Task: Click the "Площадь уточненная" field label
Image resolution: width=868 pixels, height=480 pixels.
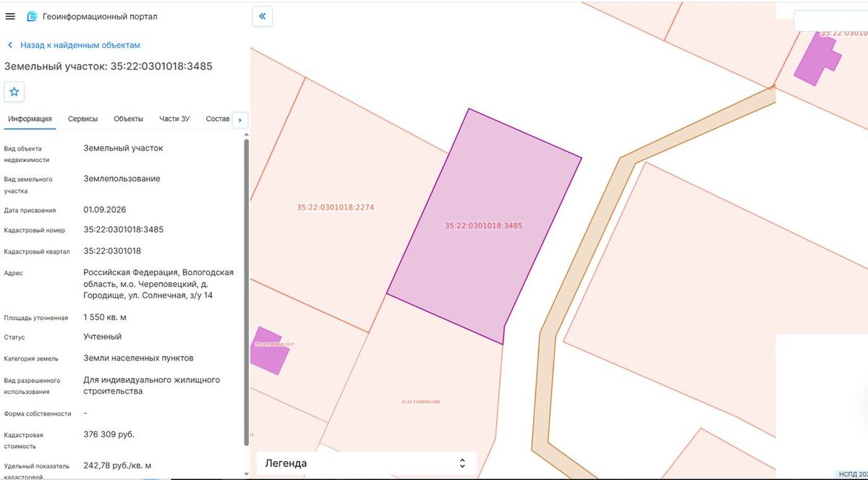Action: click(x=36, y=318)
